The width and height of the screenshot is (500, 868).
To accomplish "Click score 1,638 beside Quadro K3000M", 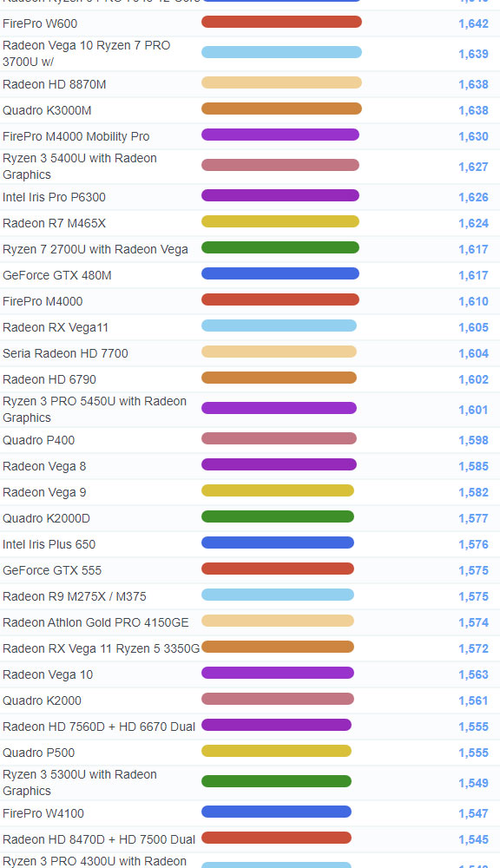I will (x=473, y=111).
